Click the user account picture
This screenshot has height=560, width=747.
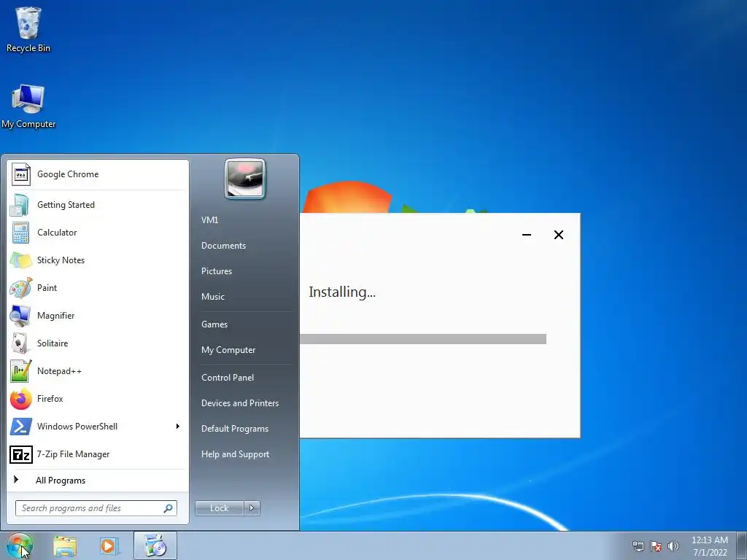[x=245, y=179]
